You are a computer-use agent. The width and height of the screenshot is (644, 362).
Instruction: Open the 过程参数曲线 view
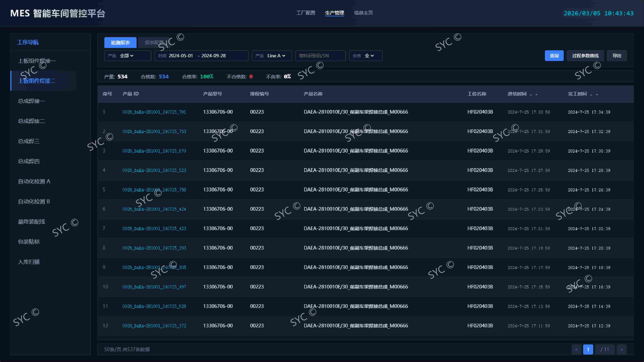585,56
